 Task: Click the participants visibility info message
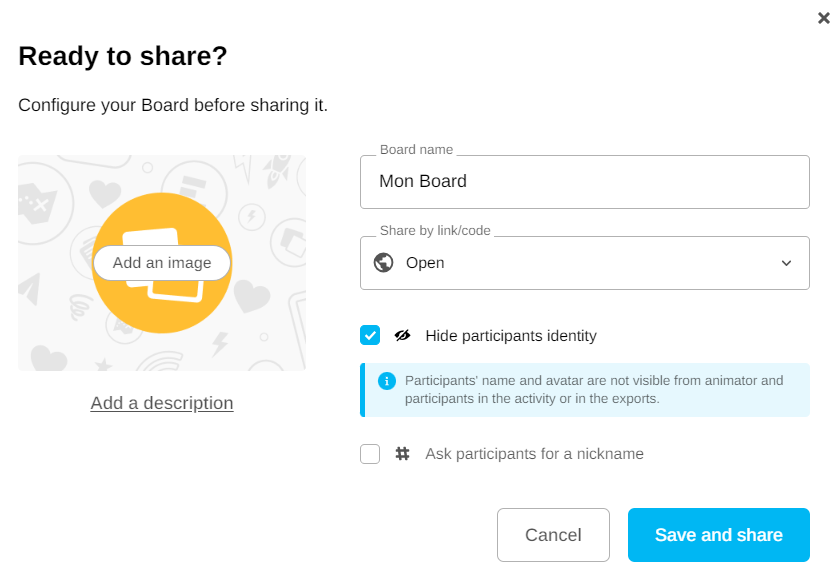click(594, 390)
